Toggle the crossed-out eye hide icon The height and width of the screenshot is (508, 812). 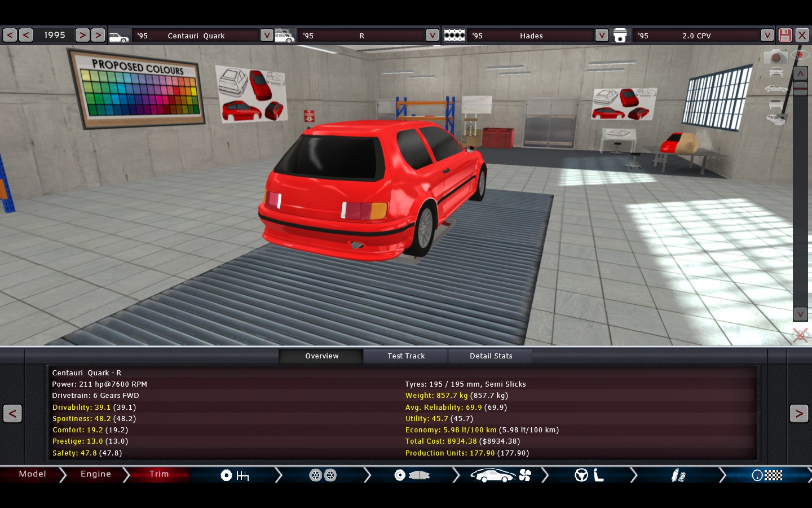pos(800,335)
